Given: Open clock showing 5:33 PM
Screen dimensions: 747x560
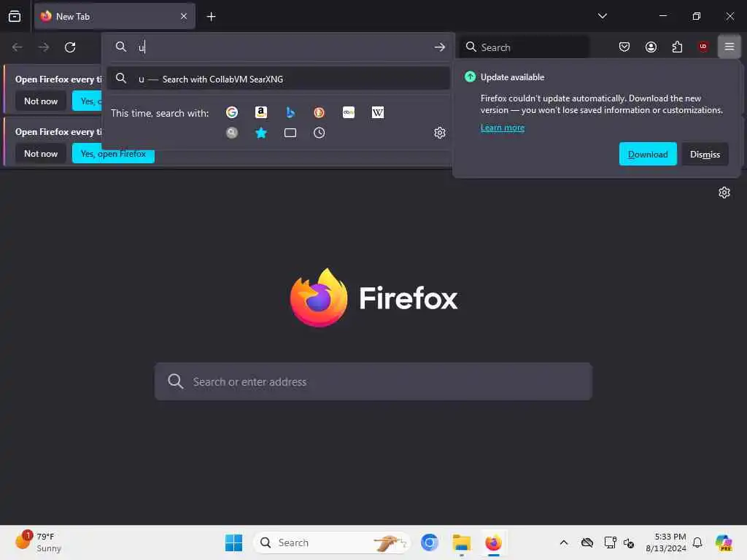Looking at the screenshot, I should (x=665, y=542).
